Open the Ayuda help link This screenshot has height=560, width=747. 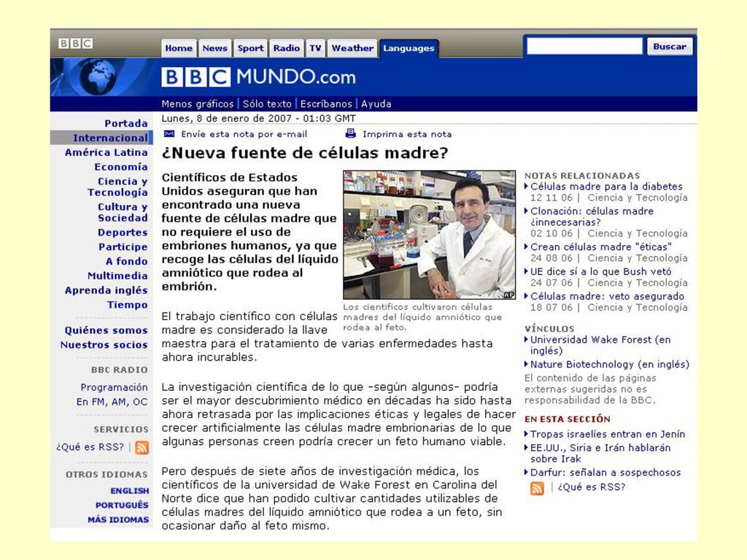(x=376, y=104)
